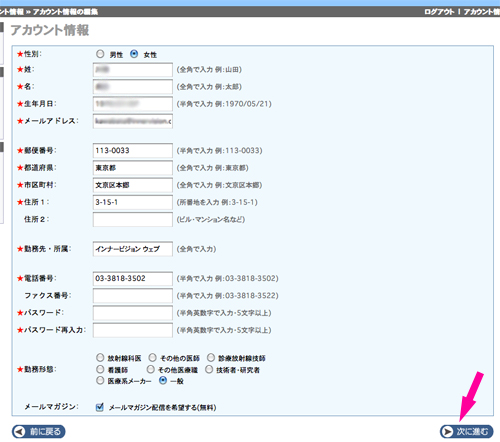Viewport: 500px width, 442px height.
Task: Select the 医療系メーカー radio option
Action: 100,380
